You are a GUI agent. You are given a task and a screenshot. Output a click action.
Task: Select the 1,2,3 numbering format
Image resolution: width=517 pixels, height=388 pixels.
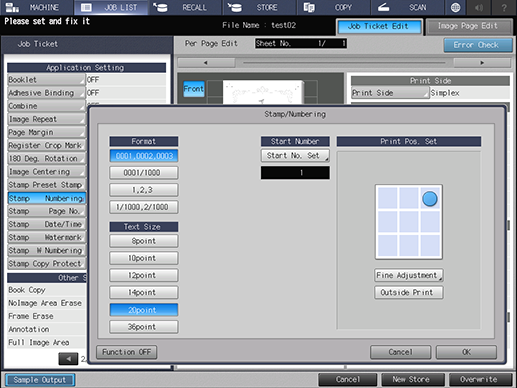[x=144, y=190]
